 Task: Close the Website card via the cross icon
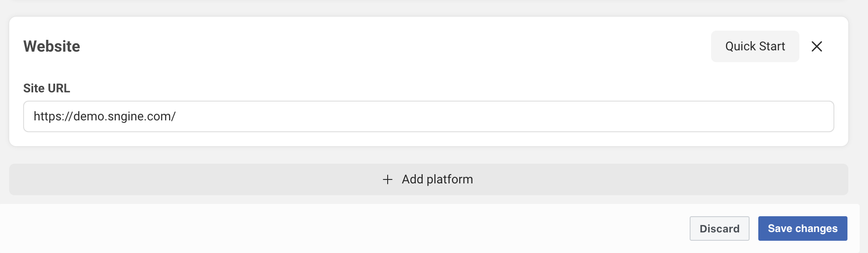[x=816, y=46]
